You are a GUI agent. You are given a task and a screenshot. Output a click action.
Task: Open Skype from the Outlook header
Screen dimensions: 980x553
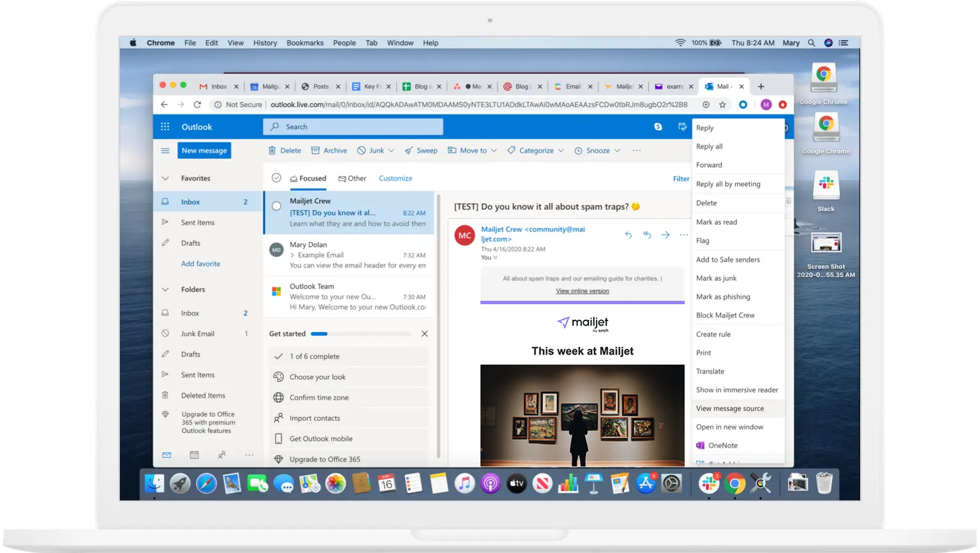(658, 126)
